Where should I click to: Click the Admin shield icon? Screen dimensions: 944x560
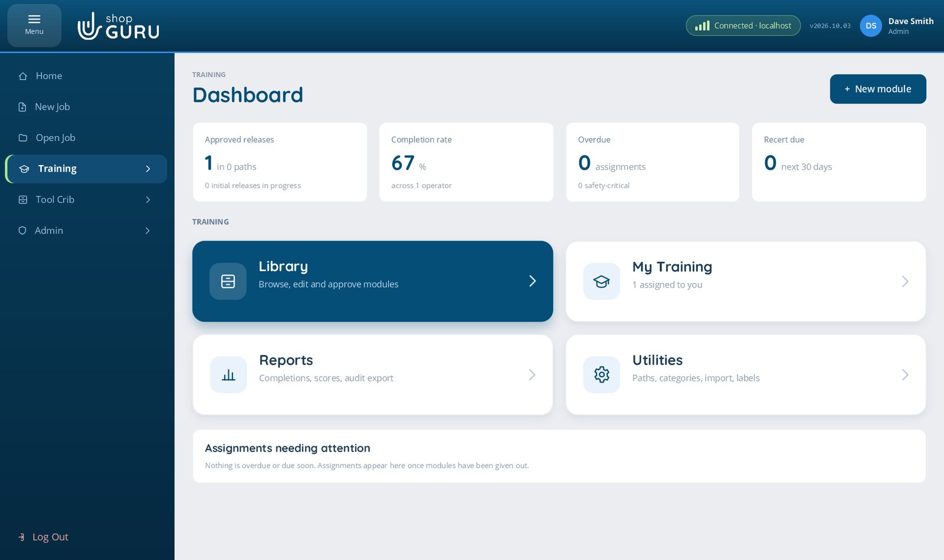[x=22, y=230]
